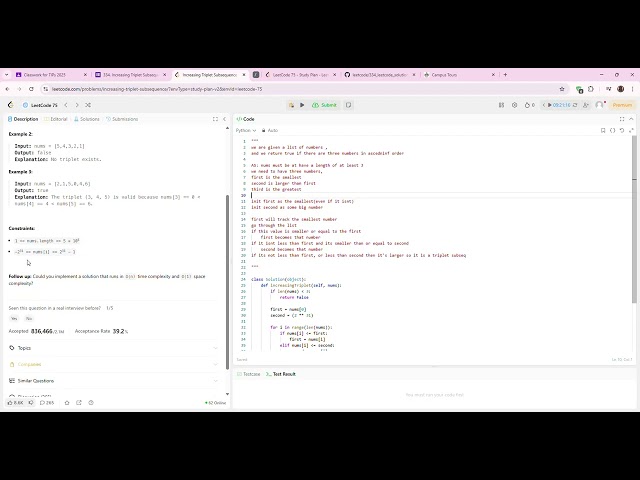Open the profile avatar menu
This screenshot has height=480, width=640.
click(599, 105)
